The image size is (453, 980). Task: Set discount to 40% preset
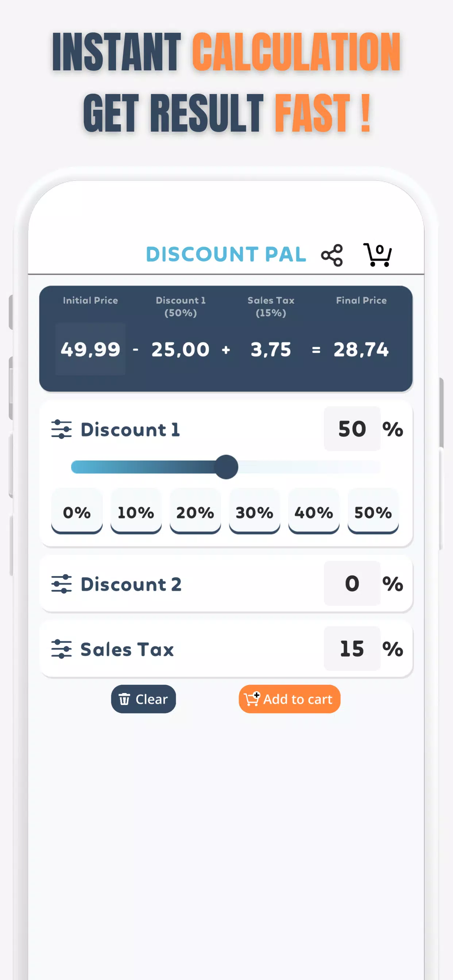pos(314,512)
